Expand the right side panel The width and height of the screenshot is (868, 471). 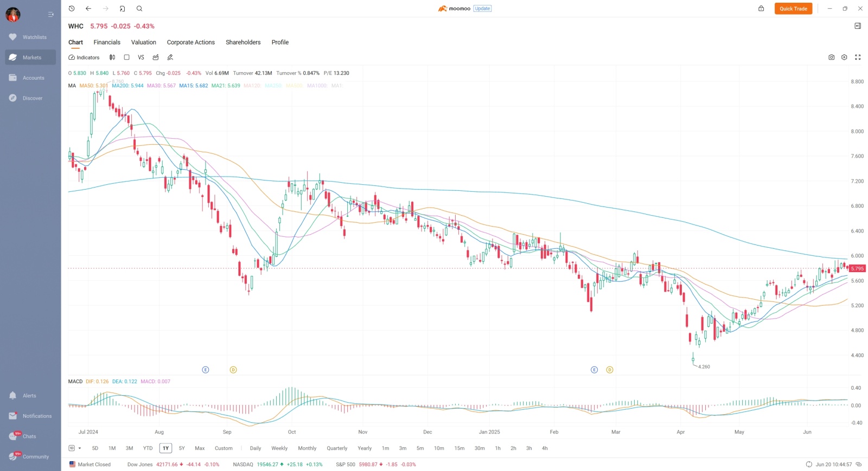click(x=858, y=26)
